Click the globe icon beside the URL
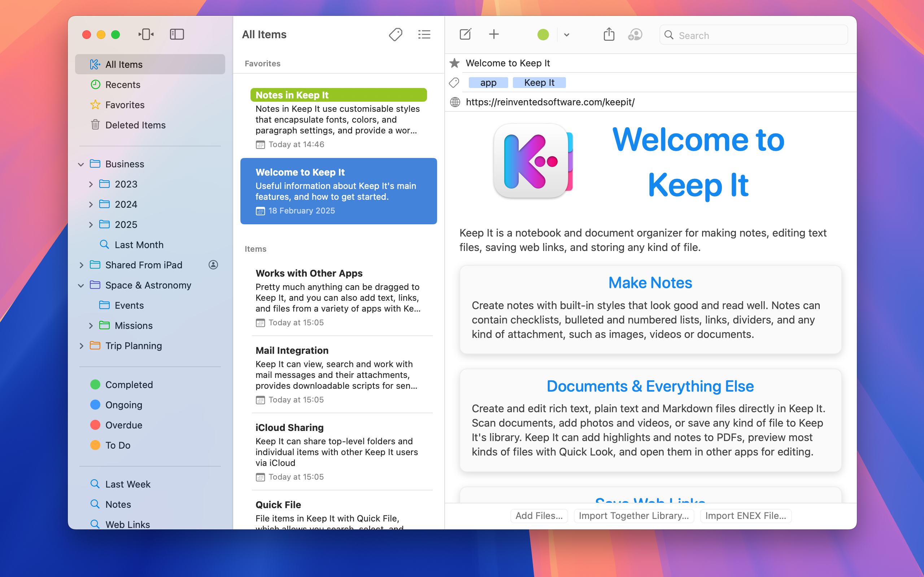The image size is (924, 577). tap(455, 102)
